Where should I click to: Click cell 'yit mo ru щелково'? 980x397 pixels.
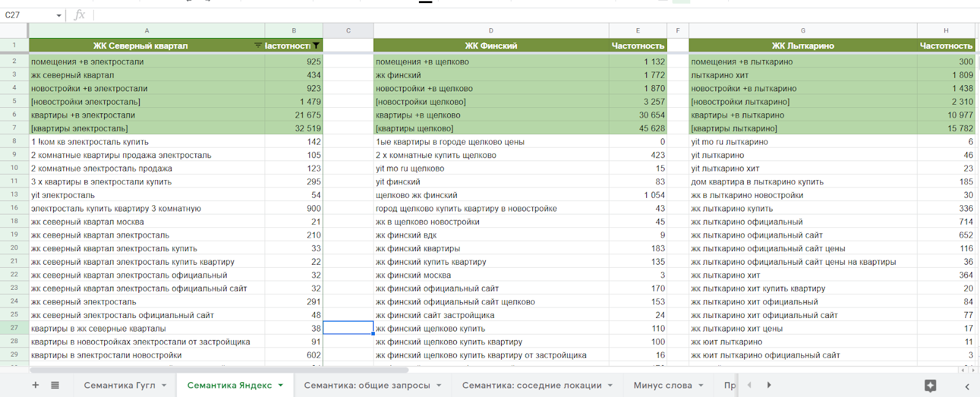[x=491, y=168]
